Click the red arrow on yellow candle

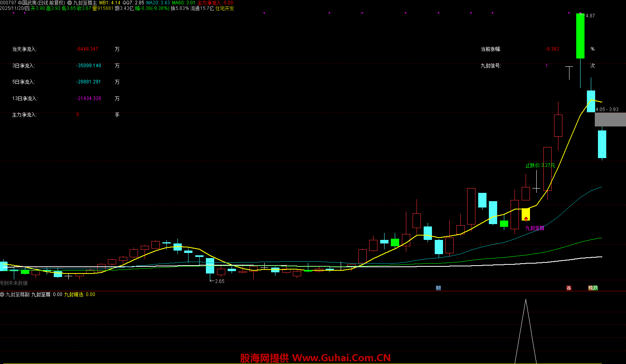click(x=526, y=218)
